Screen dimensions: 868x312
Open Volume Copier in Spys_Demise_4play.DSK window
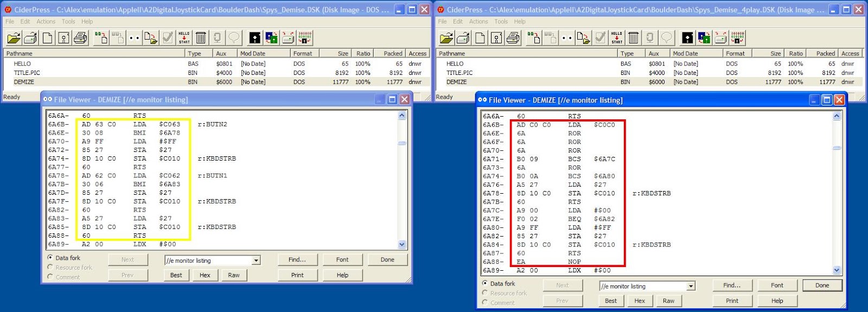[x=720, y=37]
